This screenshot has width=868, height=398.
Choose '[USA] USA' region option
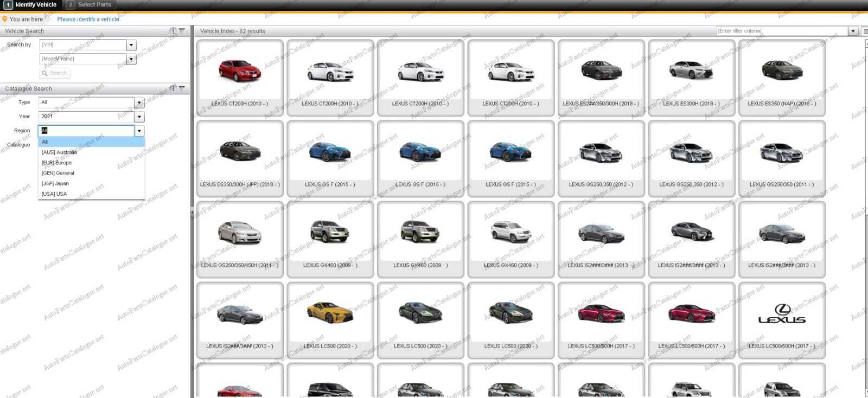[x=91, y=194]
